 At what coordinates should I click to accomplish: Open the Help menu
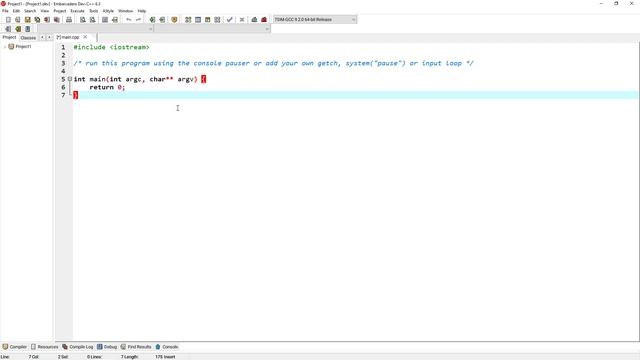point(142,11)
